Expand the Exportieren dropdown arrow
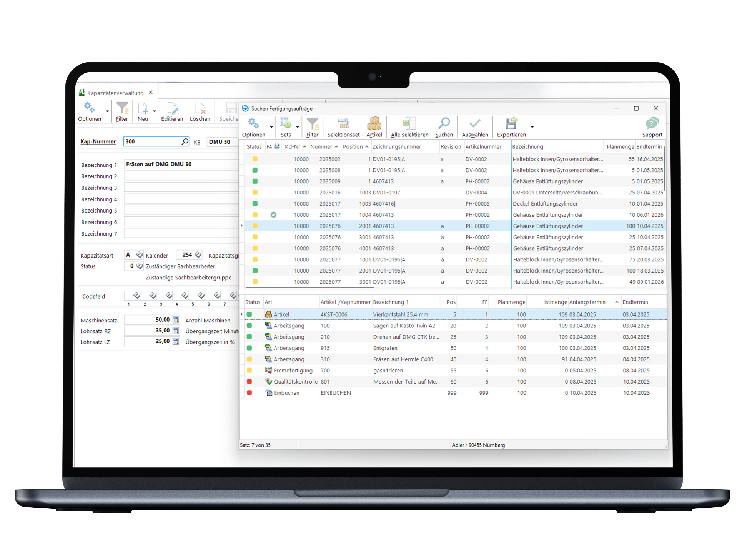Viewport: 747px width, 560px height. point(532,127)
